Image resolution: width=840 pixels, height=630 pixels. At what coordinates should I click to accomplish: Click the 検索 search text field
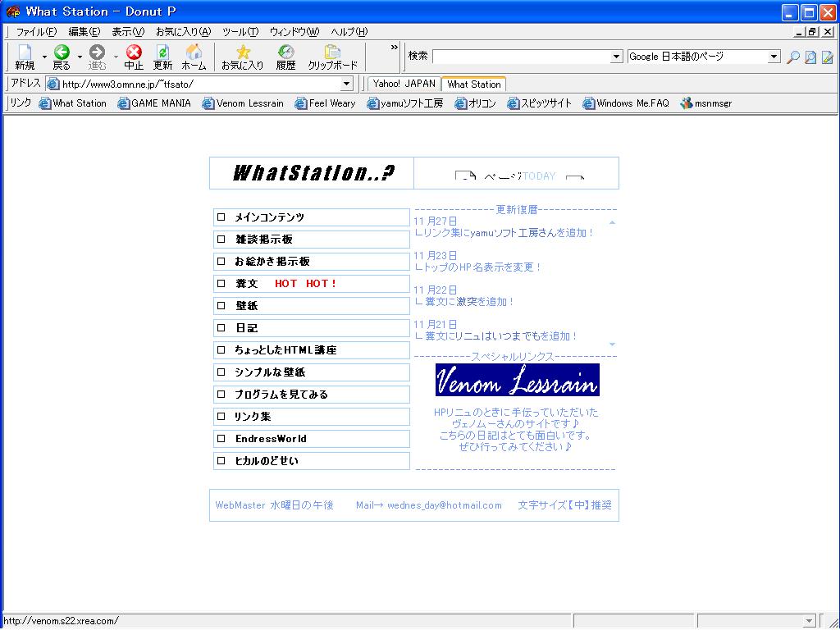point(521,57)
